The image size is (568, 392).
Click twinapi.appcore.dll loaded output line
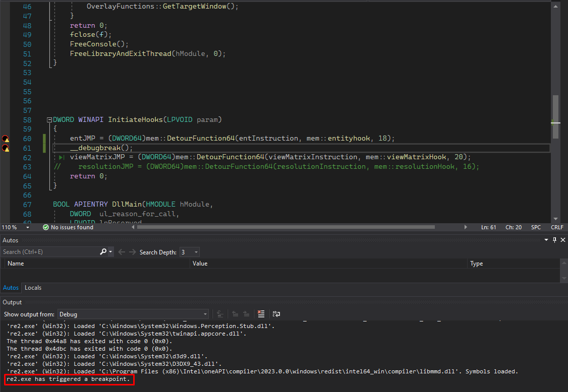tap(127, 334)
